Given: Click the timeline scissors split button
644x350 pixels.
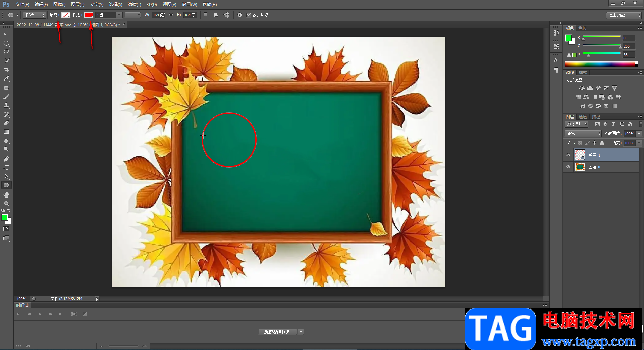Looking at the screenshot, I should pos(74,314).
